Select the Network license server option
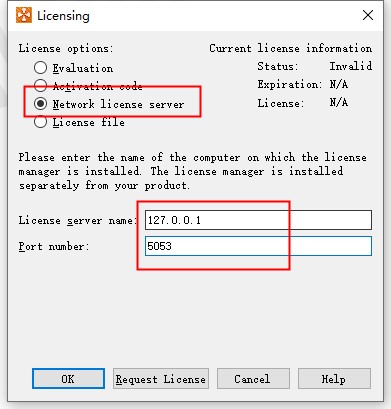391x409 pixels. click(x=40, y=104)
